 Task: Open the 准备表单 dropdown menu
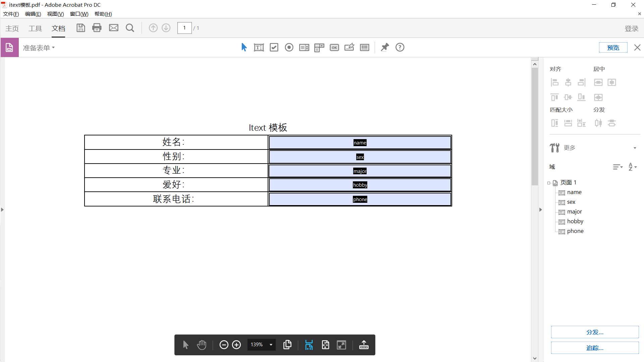pyautogui.click(x=39, y=48)
